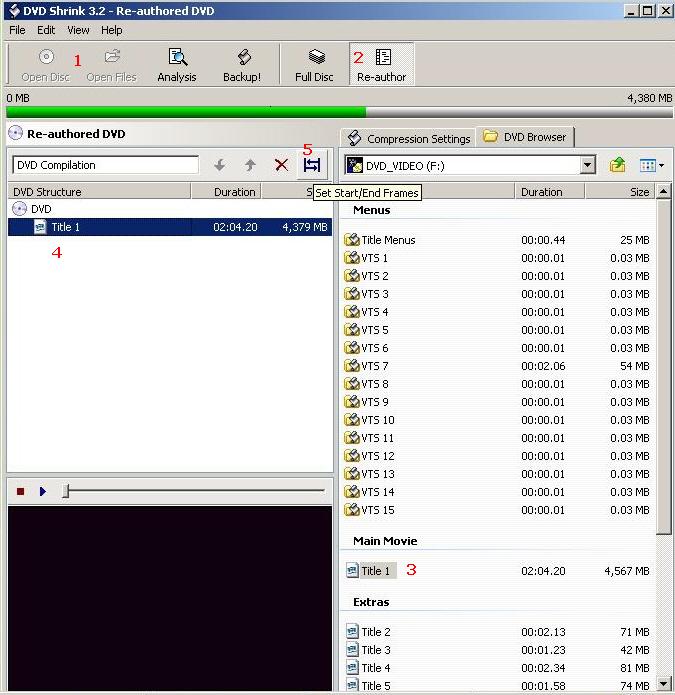Expand the DVD_VIDEO (F:) drive dropdown
The width and height of the screenshot is (675, 695).
(x=587, y=165)
